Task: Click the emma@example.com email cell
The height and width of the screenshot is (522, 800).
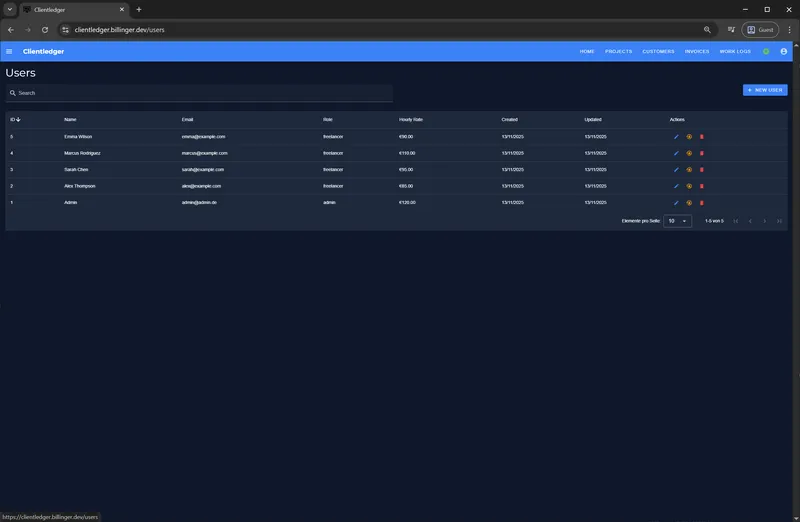Action: tap(203, 137)
